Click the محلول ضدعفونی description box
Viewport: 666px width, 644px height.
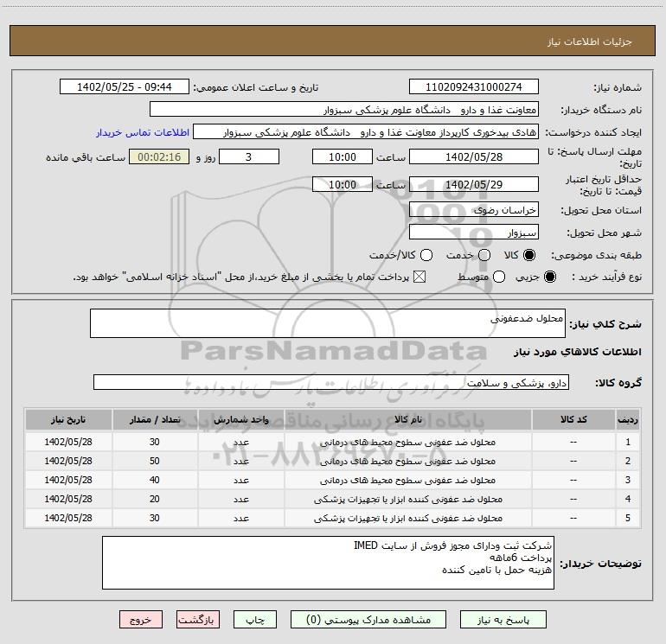coord(328,323)
